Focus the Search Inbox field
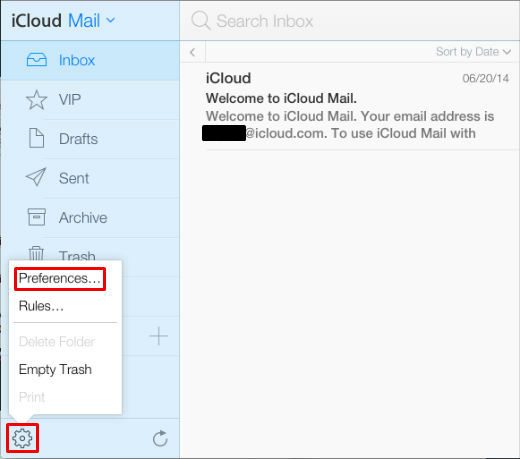 pos(350,21)
